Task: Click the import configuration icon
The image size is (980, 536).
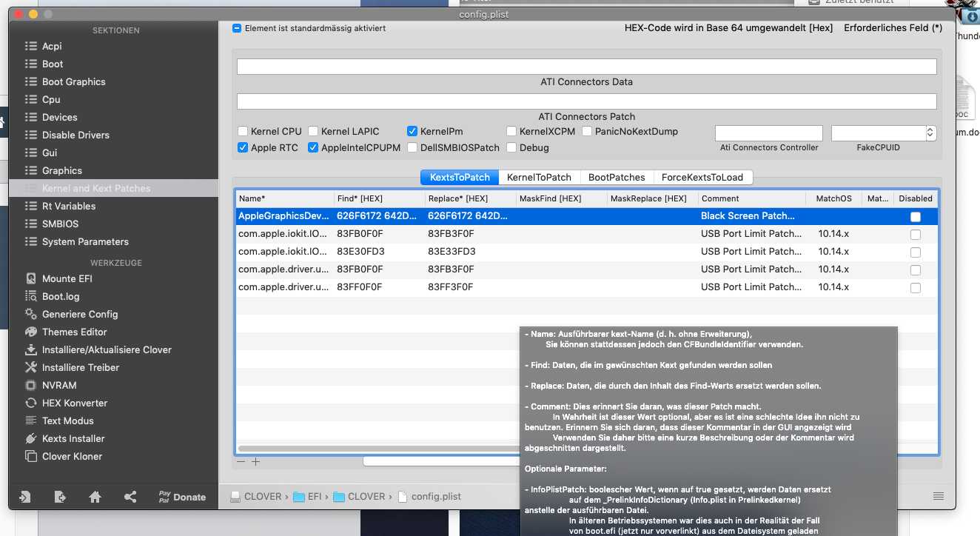Action: 25,497
